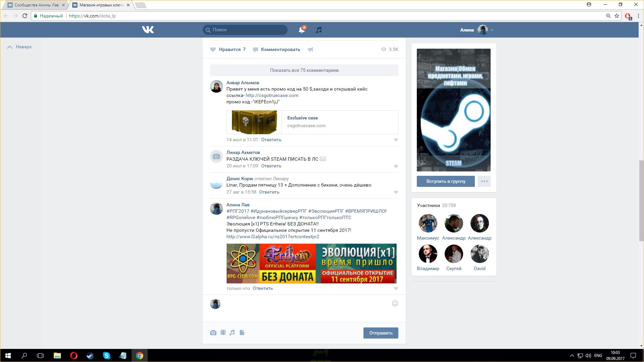
Task: Show hidden system tray icons chevron
Action: (572, 356)
